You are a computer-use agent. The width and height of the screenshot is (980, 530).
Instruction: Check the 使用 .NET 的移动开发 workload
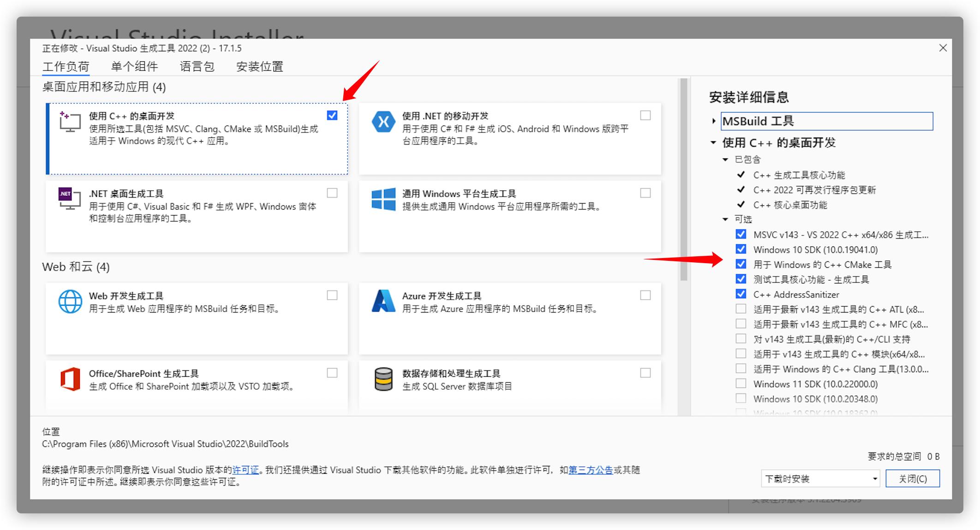point(645,115)
